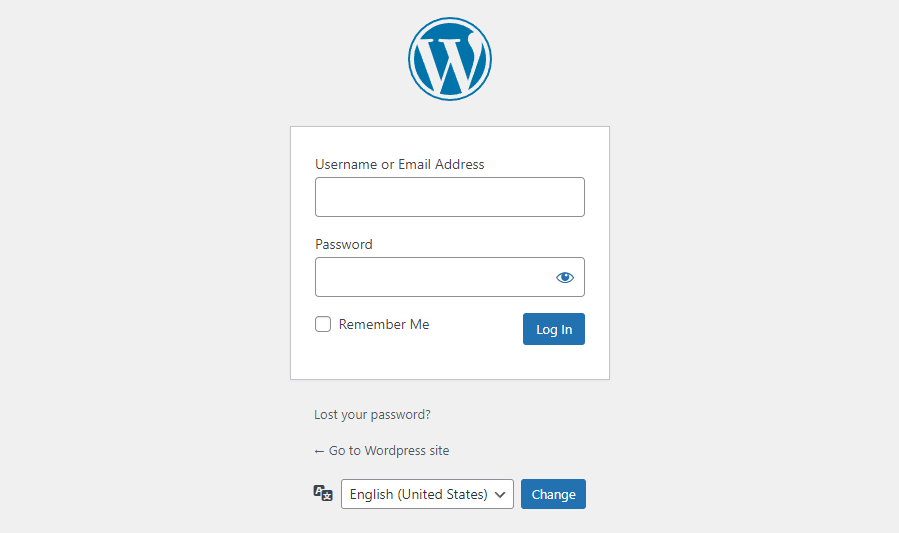Click the English (United States) text in selector
Image resolution: width=899 pixels, height=533 pixels.
(x=418, y=494)
